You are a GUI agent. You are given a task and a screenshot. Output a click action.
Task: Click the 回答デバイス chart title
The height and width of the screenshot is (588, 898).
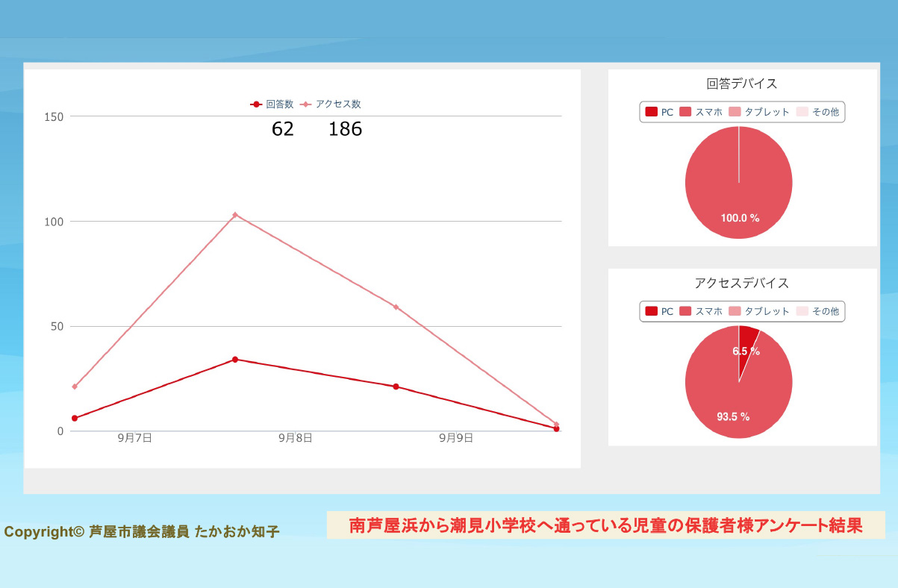pos(742,84)
